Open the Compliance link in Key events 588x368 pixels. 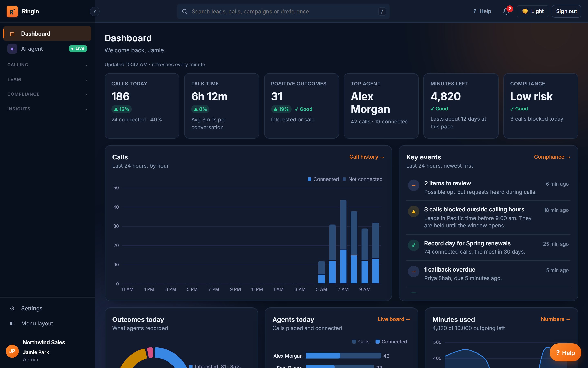[x=552, y=157]
